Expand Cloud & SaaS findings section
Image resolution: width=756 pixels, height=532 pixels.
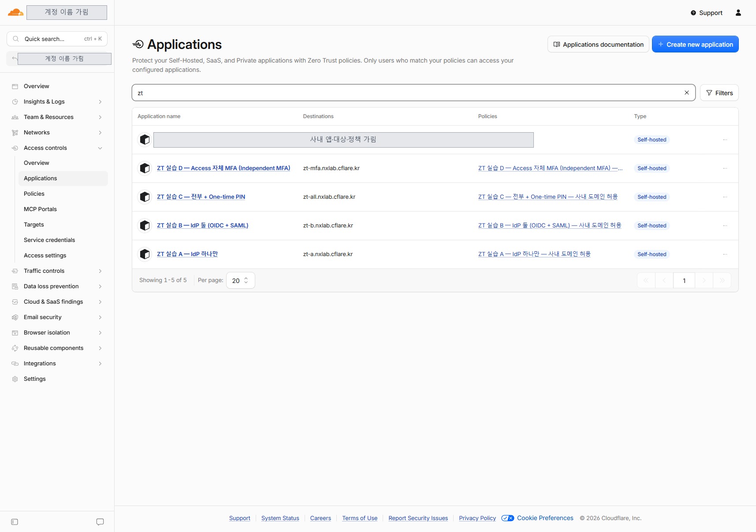[x=57, y=302]
